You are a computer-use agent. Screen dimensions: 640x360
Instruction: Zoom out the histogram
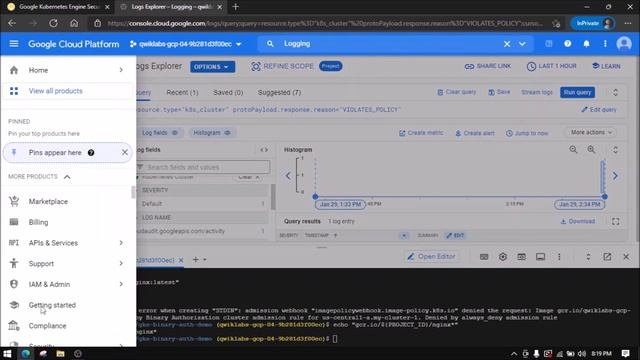coord(573,150)
